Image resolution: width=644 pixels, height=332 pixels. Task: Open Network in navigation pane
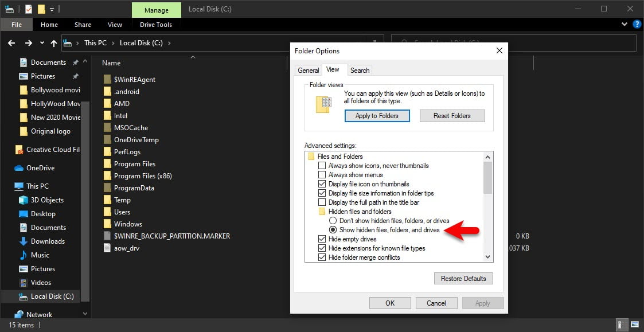point(34,315)
